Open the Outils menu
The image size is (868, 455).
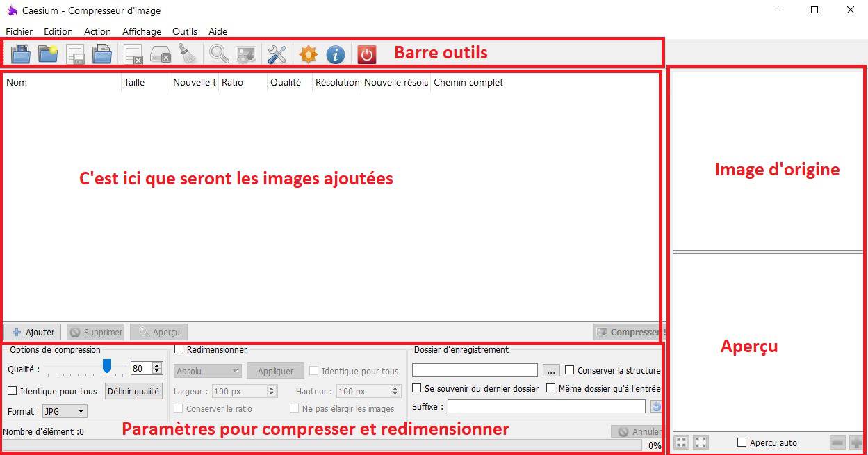pyautogui.click(x=185, y=31)
